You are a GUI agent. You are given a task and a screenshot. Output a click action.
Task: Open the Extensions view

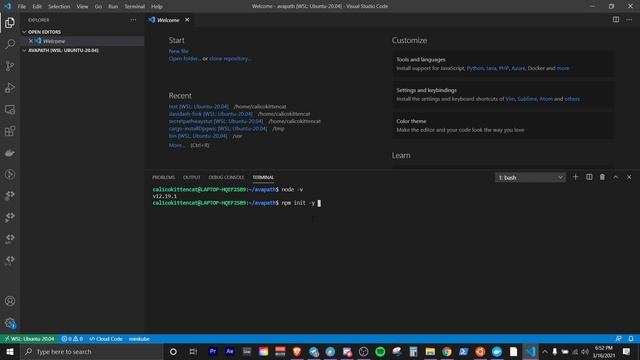10,131
